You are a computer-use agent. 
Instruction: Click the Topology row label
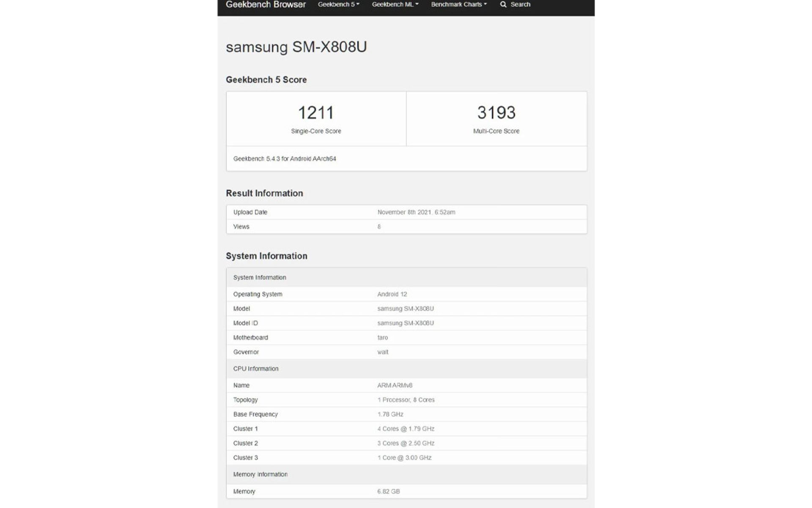[245, 400]
